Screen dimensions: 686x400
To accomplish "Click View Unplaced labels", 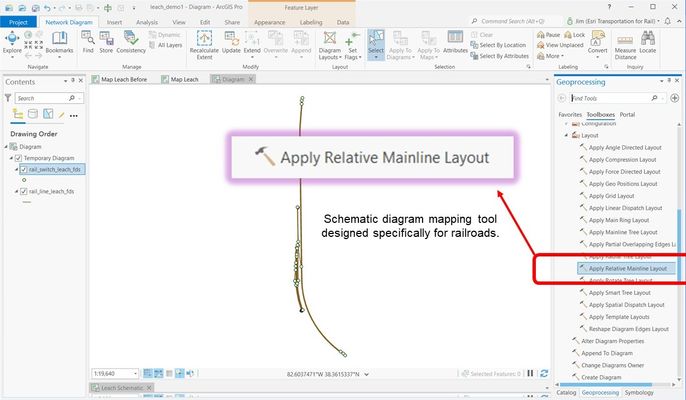I will (x=560, y=45).
